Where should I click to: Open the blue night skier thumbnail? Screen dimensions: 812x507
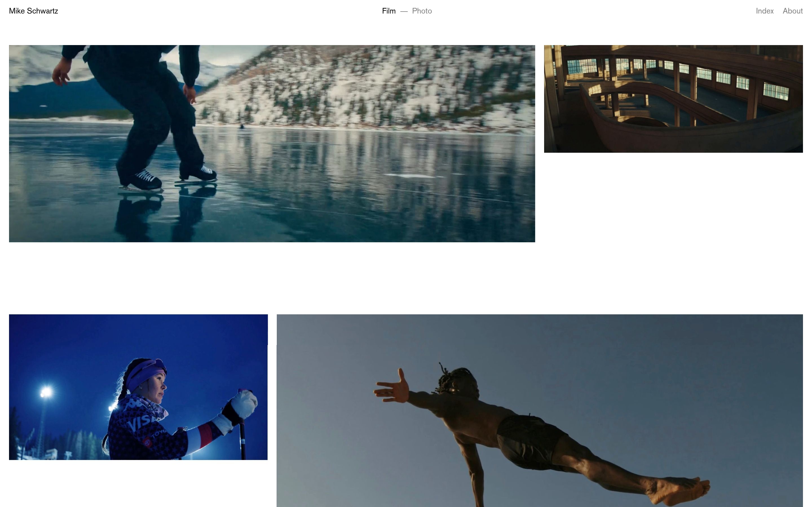click(138, 387)
